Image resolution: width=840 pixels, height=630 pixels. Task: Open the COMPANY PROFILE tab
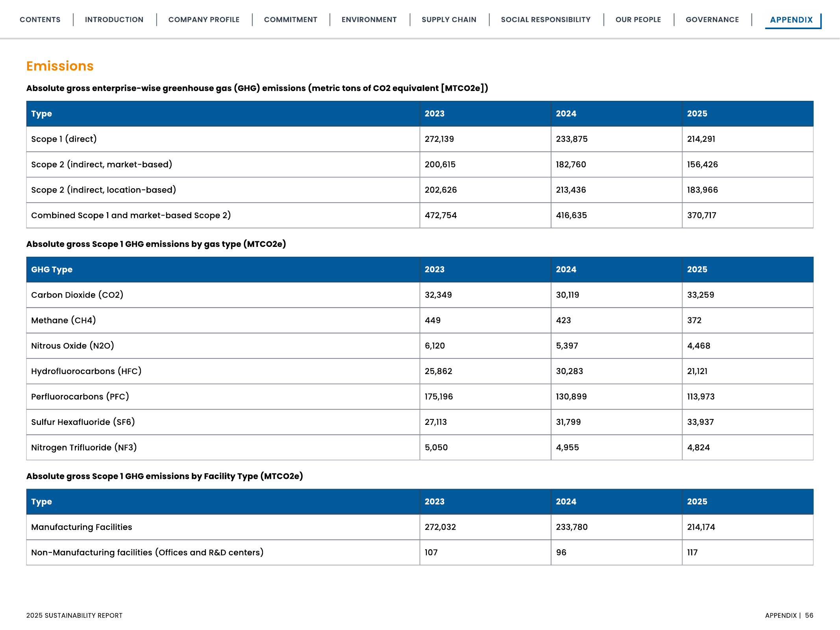204,20
